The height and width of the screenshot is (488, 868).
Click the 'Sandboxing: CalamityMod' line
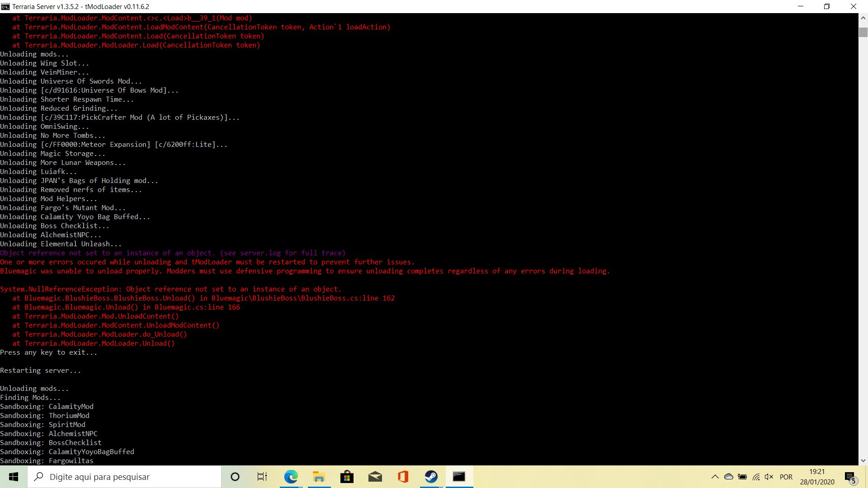click(x=47, y=407)
